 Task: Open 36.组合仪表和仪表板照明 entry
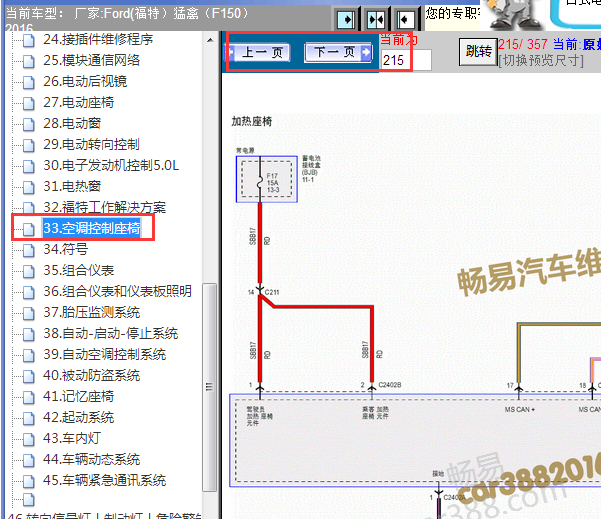(x=117, y=291)
